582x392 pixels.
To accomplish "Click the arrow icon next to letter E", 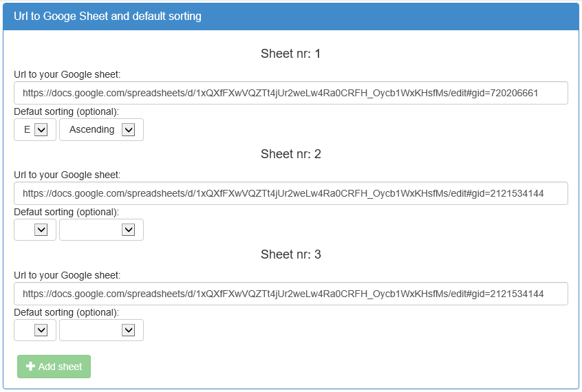I will click(41, 129).
